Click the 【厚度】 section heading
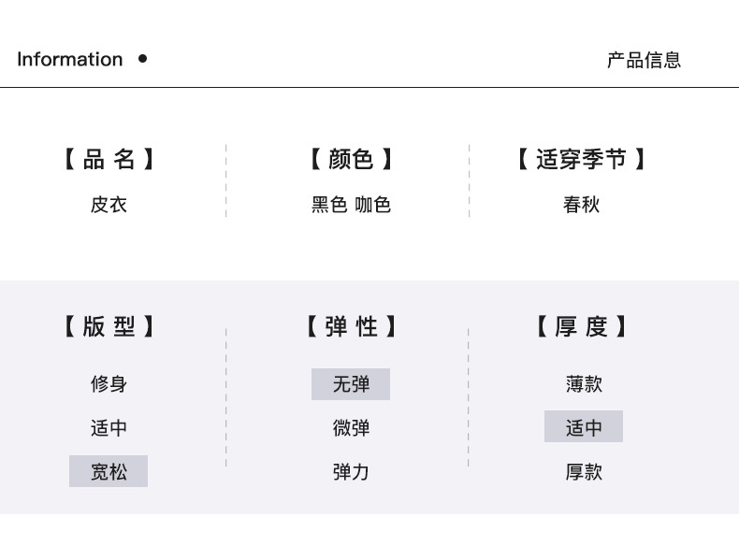The height and width of the screenshot is (560, 739). pyautogui.click(x=581, y=326)
